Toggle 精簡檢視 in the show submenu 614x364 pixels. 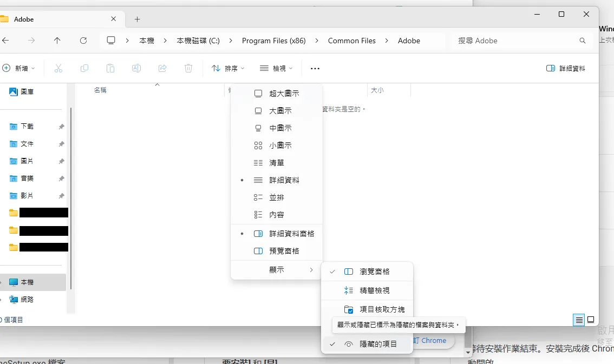[x=367, y=290]
